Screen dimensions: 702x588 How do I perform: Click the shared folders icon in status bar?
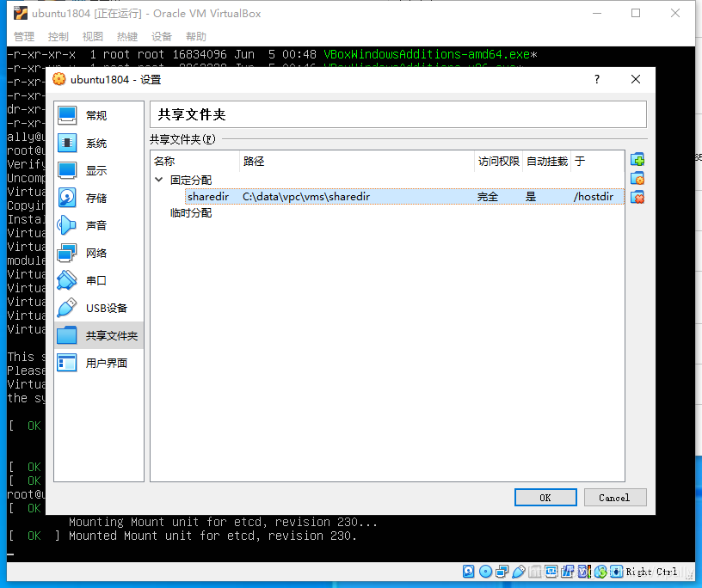[534, 572]
